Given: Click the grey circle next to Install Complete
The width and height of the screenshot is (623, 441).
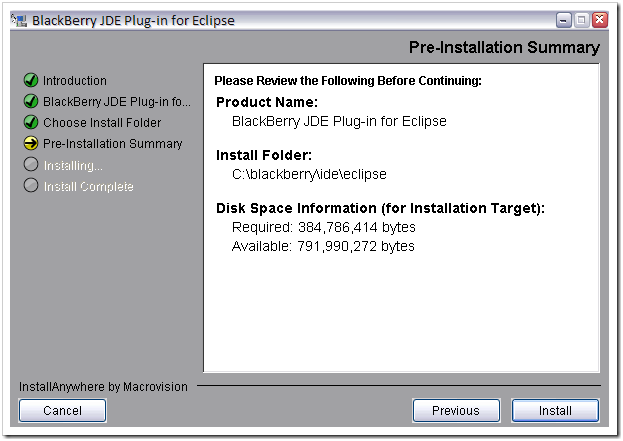Looking at the screenshot, I should (x=31, y=186).
